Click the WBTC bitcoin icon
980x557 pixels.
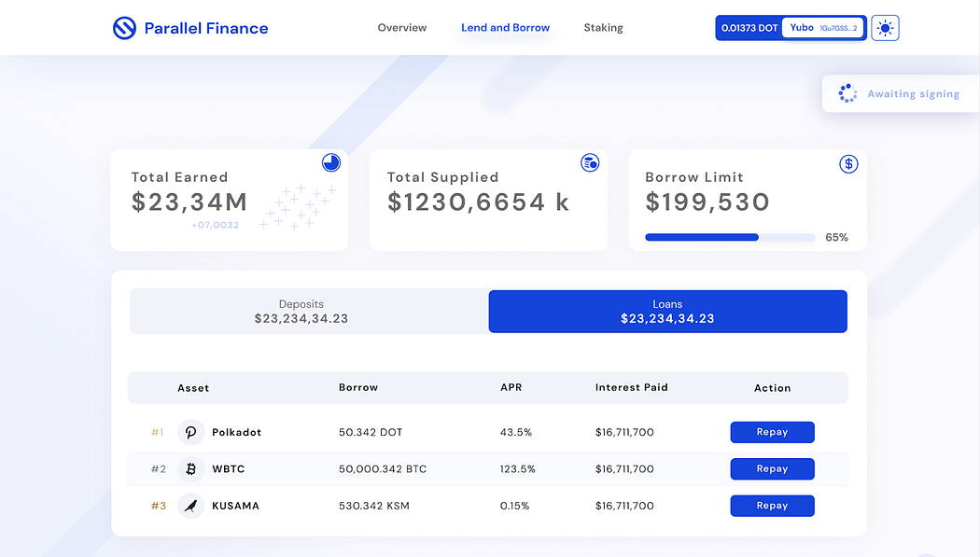pos(191,469)
